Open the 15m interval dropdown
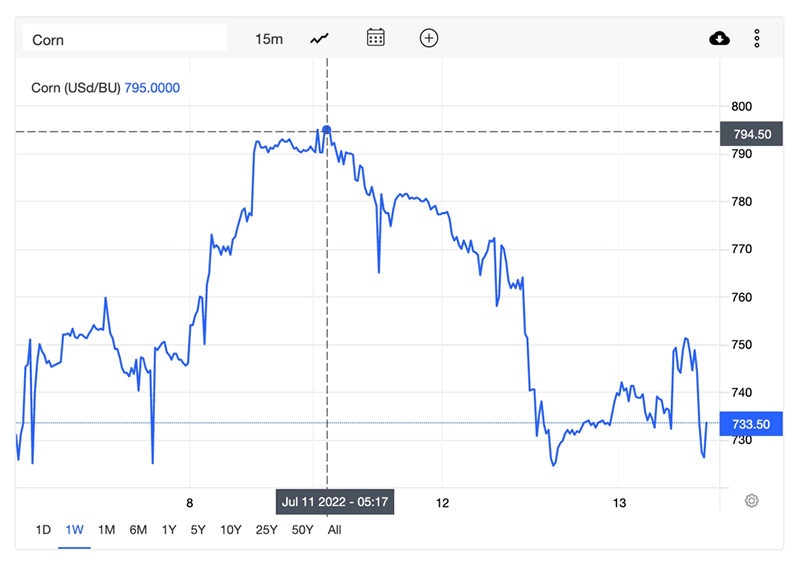 269,39
